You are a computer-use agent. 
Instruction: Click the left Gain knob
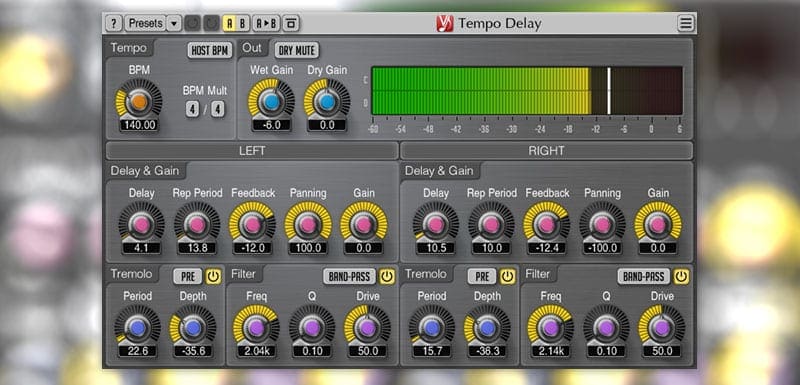[x=363, y=224]
